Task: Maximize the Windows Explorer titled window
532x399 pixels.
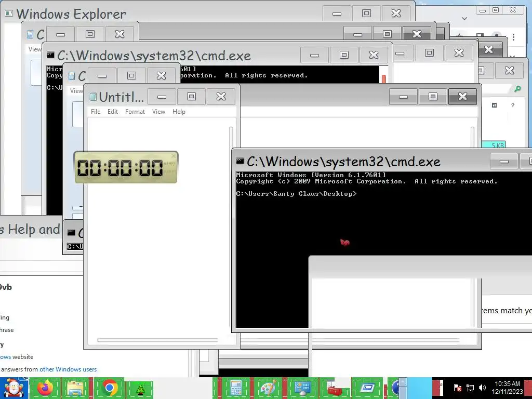Action: click(x=366, y=14)
